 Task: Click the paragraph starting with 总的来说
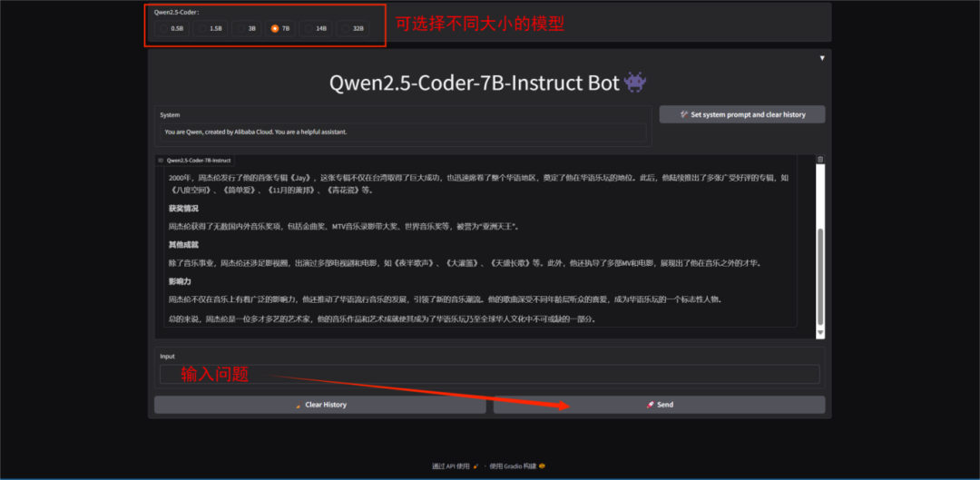coord(382,318)
